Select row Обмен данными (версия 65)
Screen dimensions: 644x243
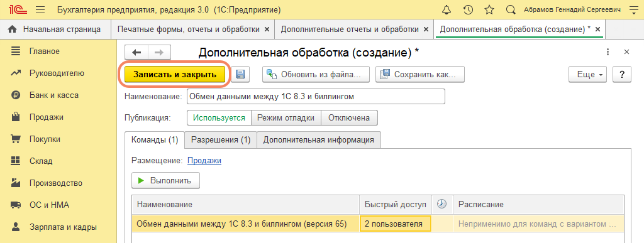click(246, 224)
